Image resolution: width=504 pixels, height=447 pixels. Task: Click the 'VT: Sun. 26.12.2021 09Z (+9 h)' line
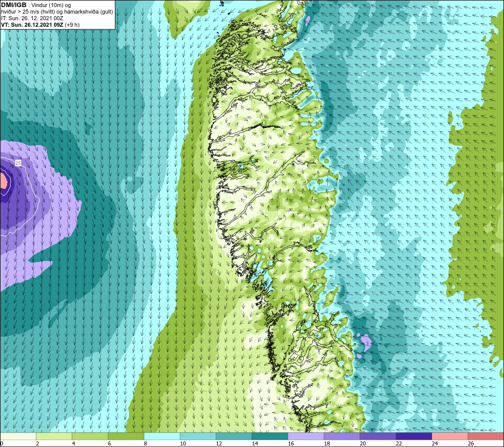(40, 25)
